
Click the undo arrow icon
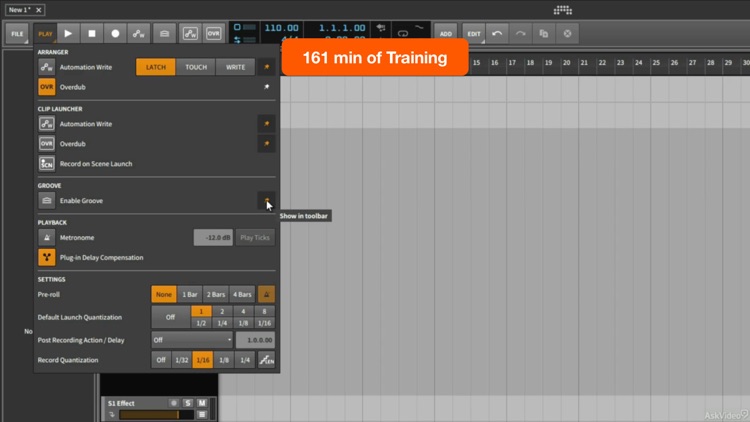tap(497, 33)
